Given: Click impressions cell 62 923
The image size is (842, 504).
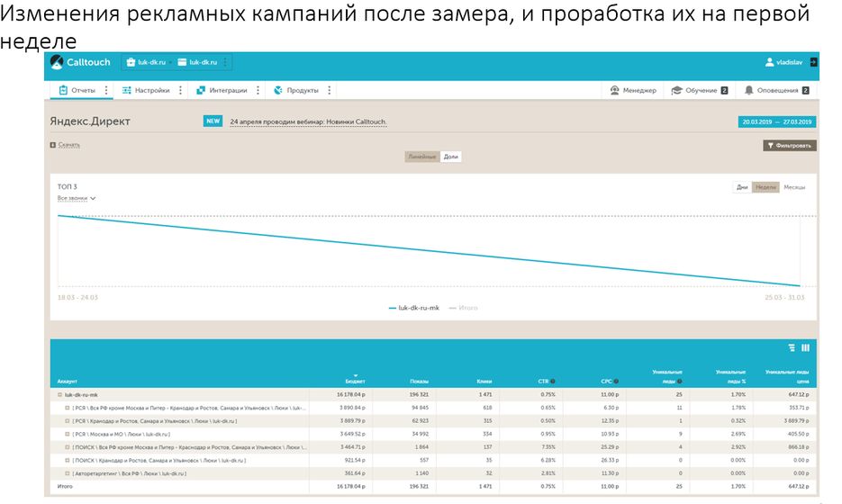Looking at the screenshot, I should tap(420, 421).
